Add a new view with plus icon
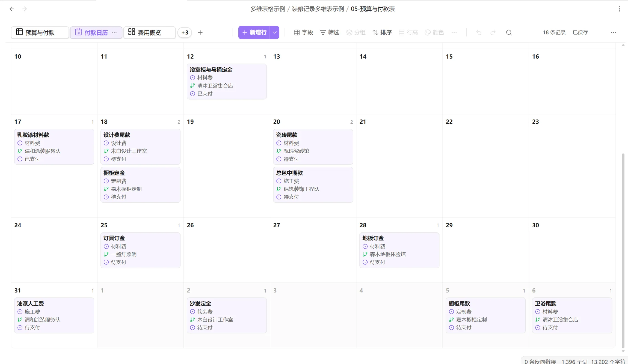Image resolution: width=628 pixels, height=364 pixels. point(200,32)
